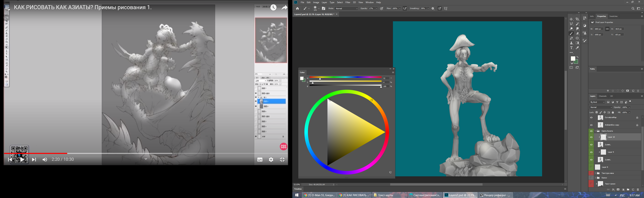This screenshot has width=644, height=198.
Task: Select the Gradient tool
Action: tap(577, 43)
